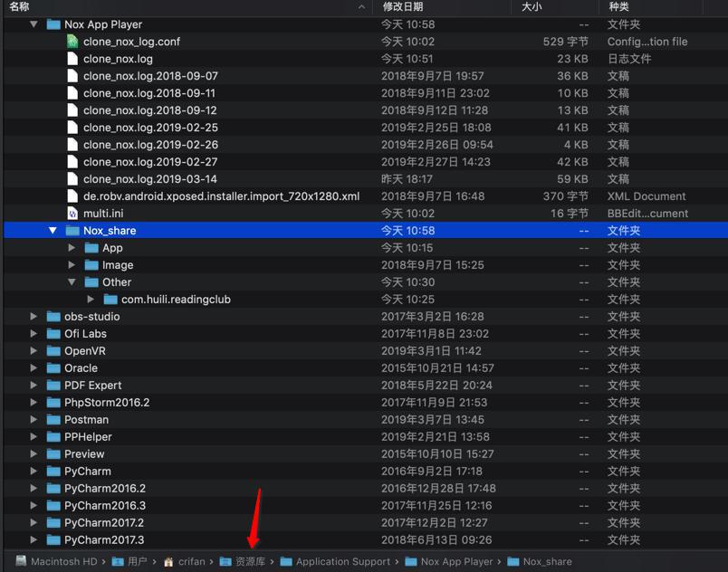728x572 pixels.
Task: Click the 529 字节 size cell
Action: pos(566,42)
